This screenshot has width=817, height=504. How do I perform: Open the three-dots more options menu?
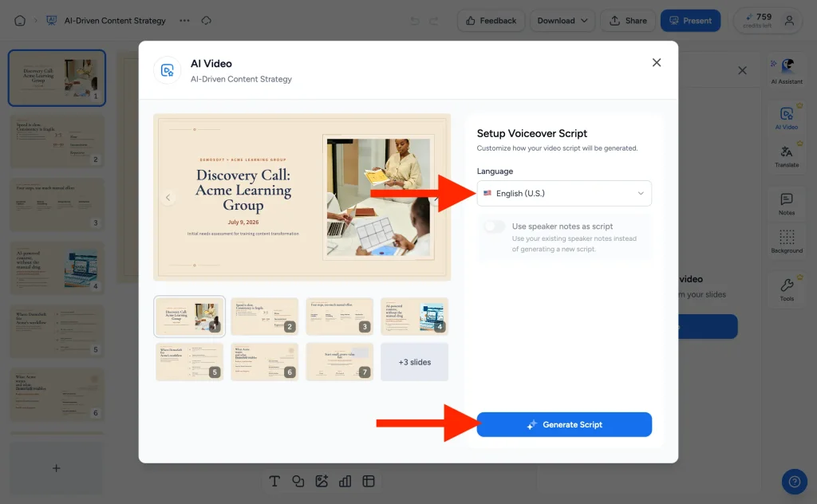tap(184, 21)
